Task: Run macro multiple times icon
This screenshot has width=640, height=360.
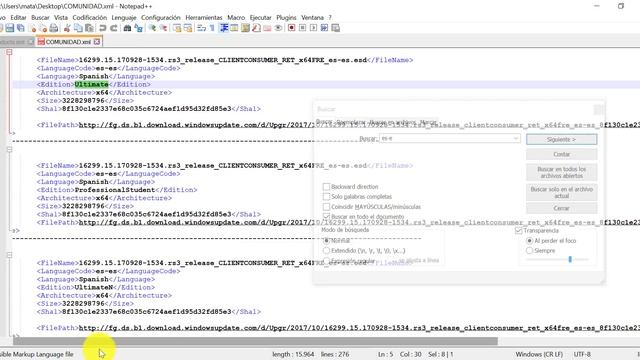Action: click(324, 28)
